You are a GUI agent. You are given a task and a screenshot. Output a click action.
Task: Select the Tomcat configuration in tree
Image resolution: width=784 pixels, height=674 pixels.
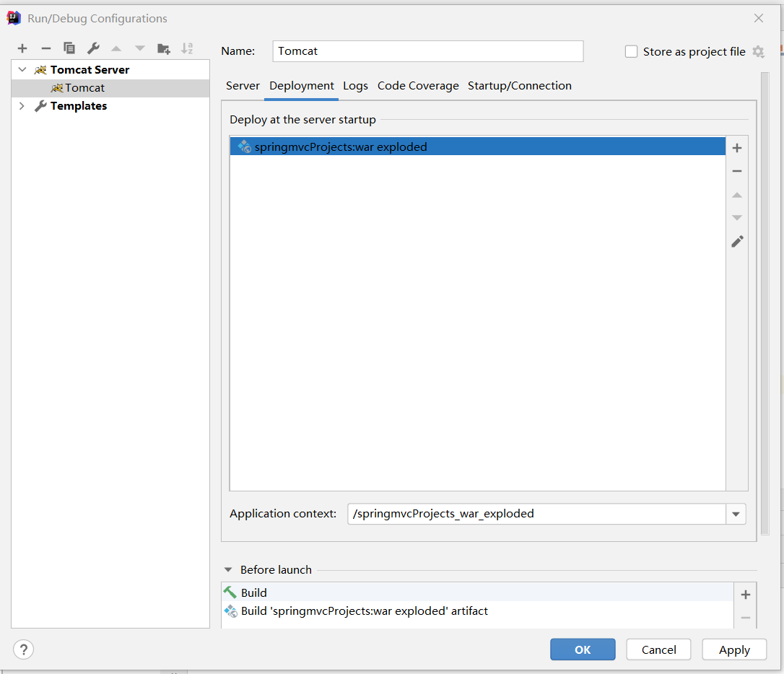pyautogui.click(x=110, y=88)
